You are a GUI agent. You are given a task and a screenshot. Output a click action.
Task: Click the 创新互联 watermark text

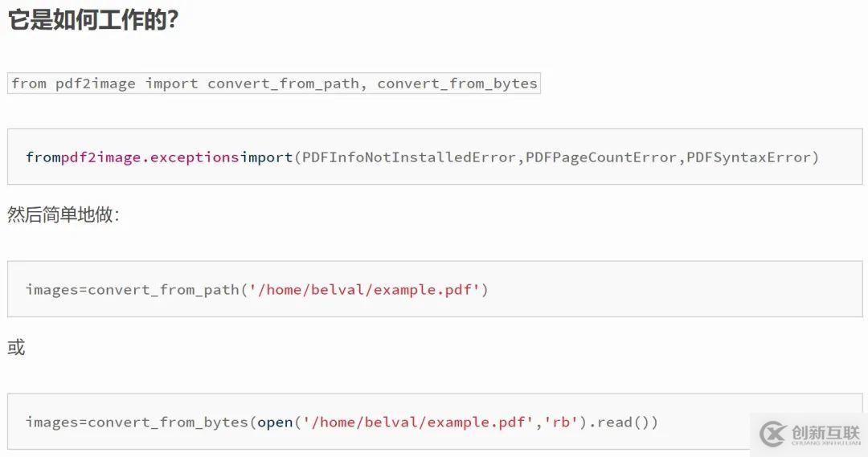click(825, 435)
